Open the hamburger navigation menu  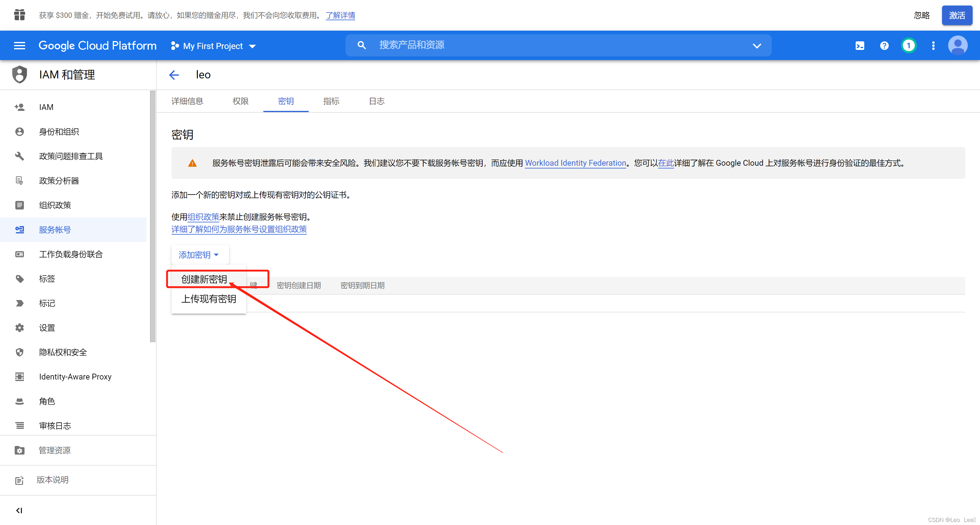pos(19,46)
